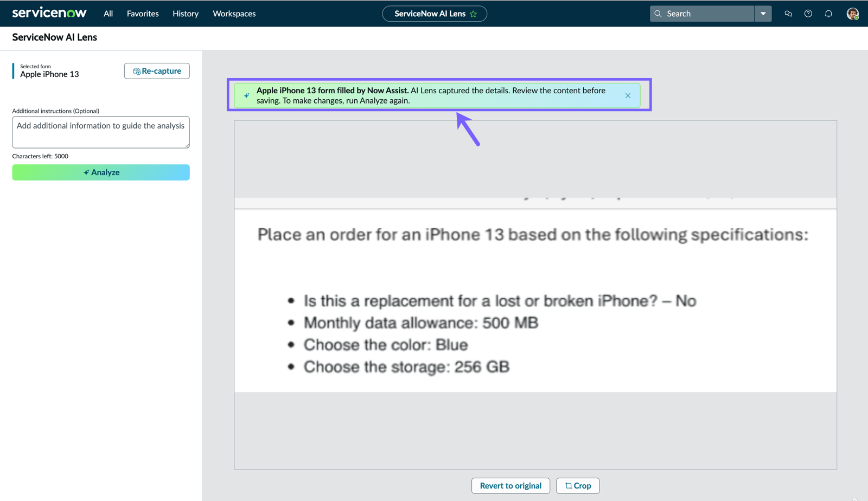Click Revert to original button
Viewport: 868px width, 501px height.
pos(510,486)
